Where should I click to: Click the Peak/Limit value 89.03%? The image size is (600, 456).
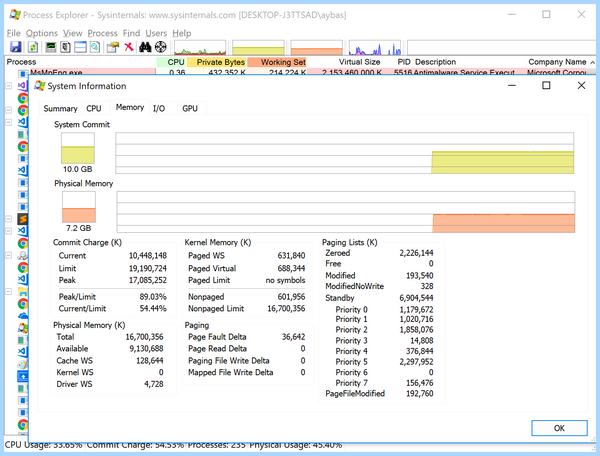point(153,297)
